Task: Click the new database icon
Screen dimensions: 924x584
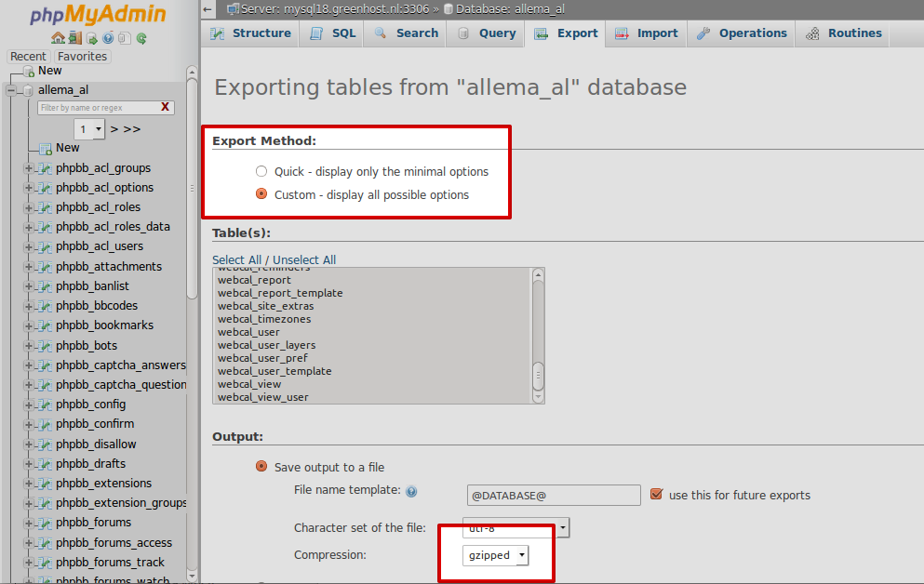Action: (28, 72)
